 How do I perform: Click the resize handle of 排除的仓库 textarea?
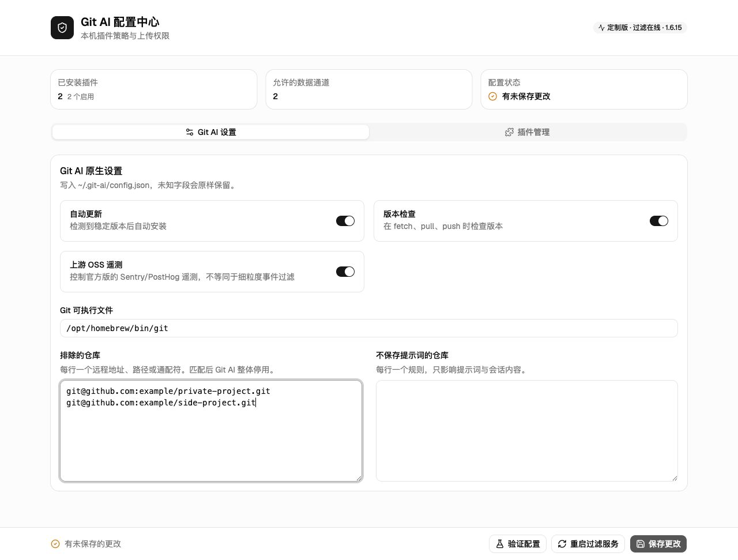[359, 478]
